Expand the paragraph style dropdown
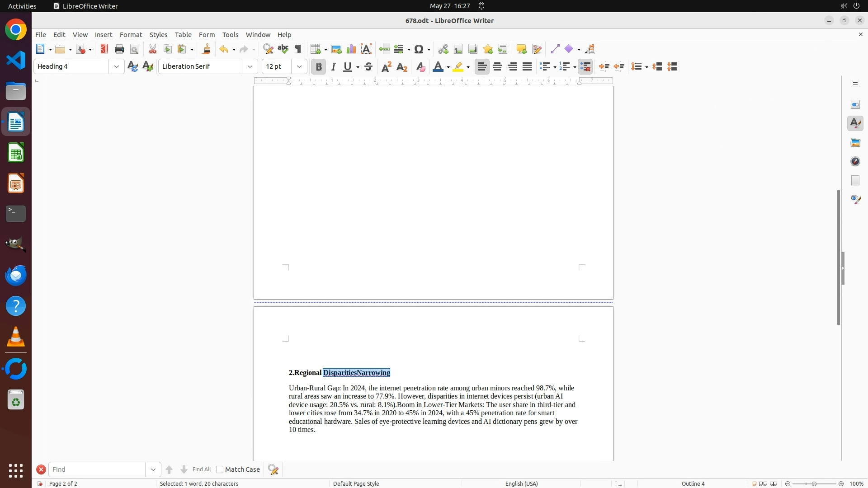Screen dimensions: 868x488 (117, 67)
